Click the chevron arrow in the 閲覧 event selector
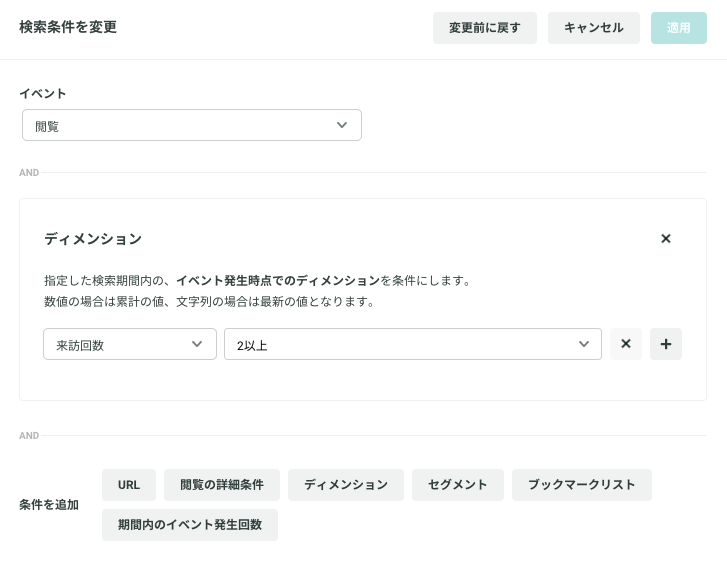This screenshot has width=727, height=588. pos(342,125)
